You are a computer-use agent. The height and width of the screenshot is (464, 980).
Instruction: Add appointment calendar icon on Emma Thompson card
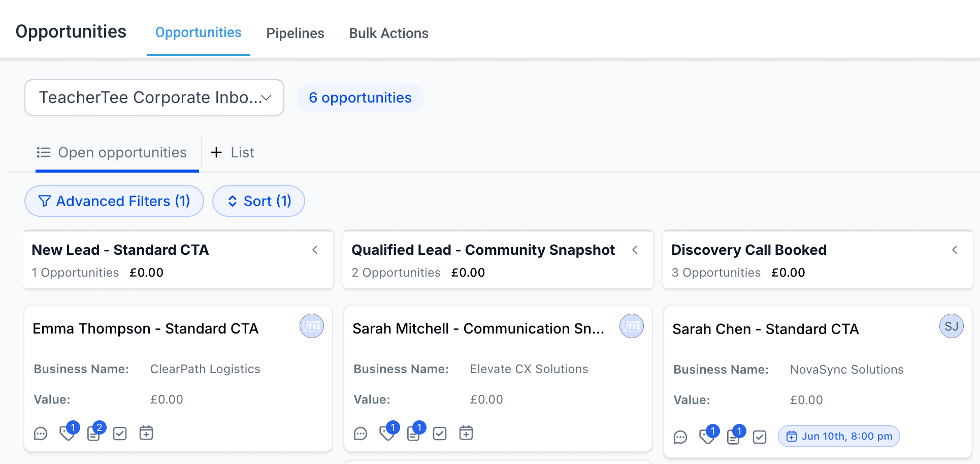146,433
